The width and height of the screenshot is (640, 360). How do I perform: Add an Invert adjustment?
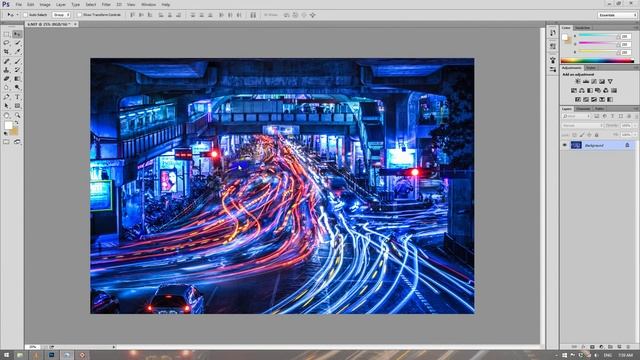(x=578, y=99)
